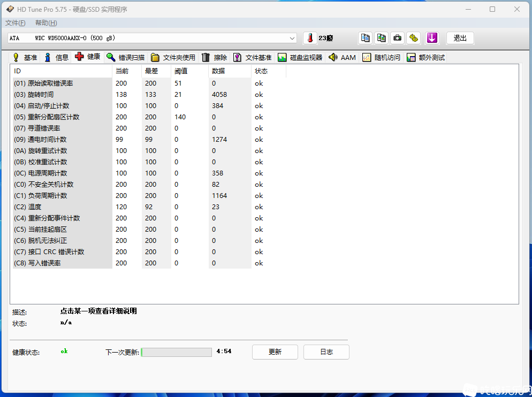
Task: Select row (0A) 旋转重试计数
Action: click(x=149, y=150)
